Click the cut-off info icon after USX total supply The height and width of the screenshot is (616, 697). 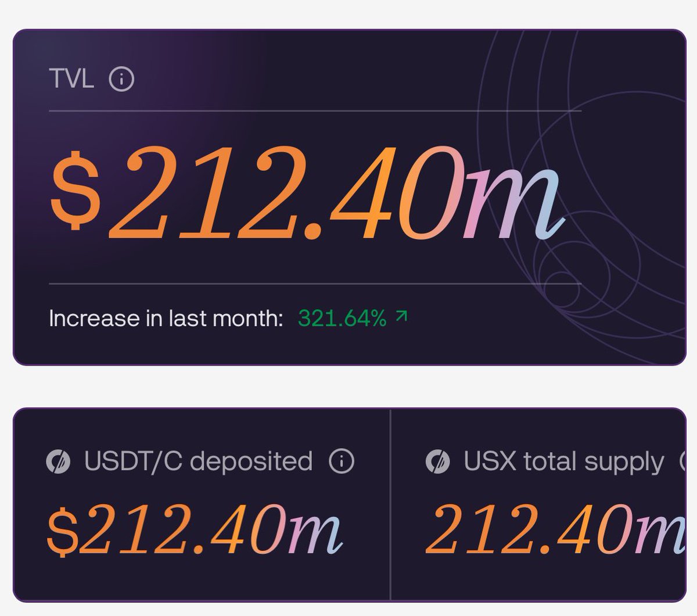[x=683, y=462]
